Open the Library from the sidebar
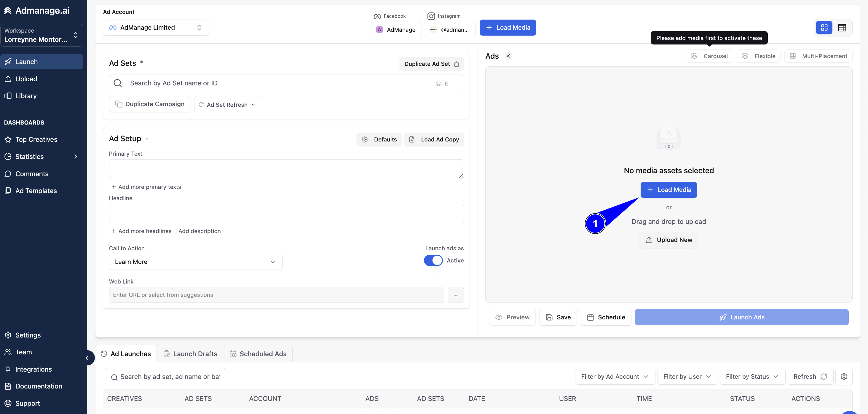The image size is (868, 414). pos(25,96)
